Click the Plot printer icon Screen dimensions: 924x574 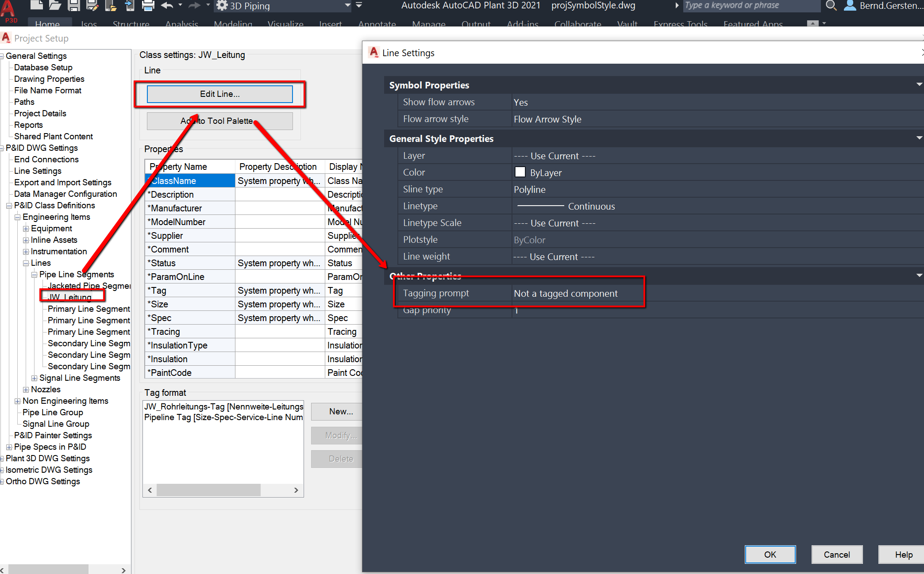click(148, 5)
